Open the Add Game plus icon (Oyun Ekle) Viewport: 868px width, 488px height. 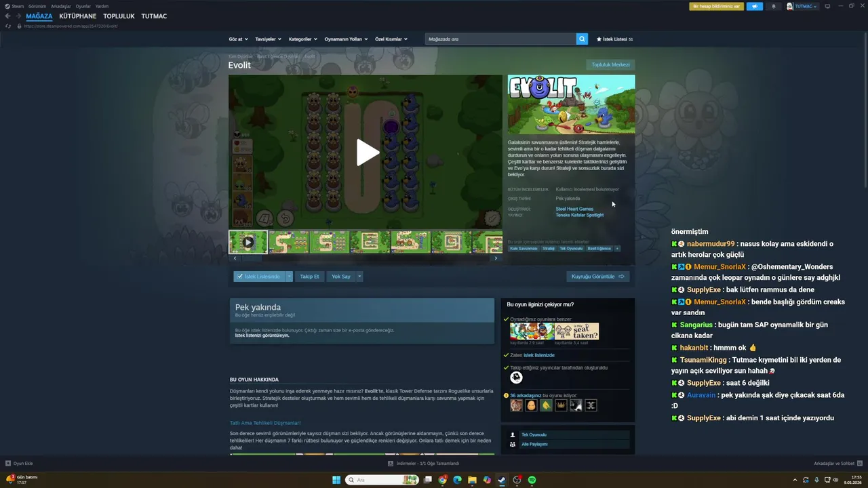click(x=8, y=464)
